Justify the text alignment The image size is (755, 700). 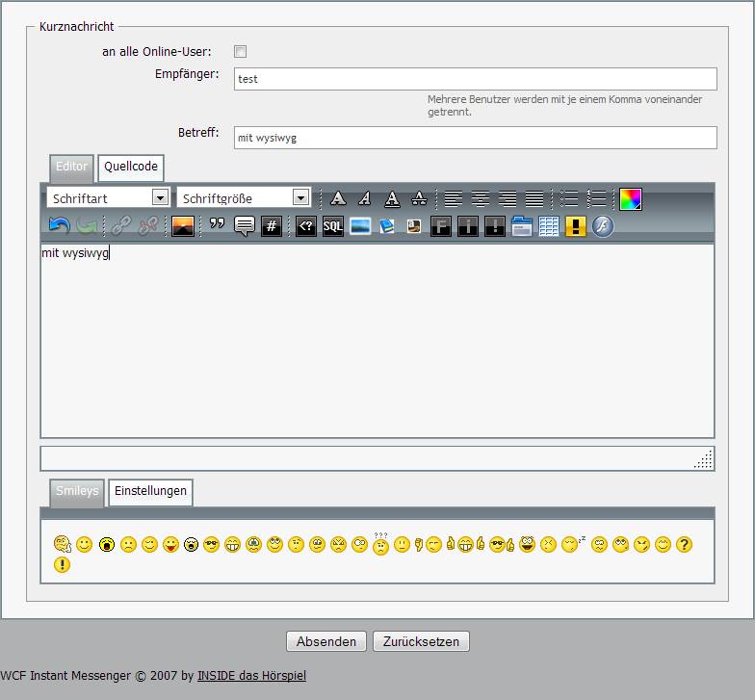[534, 198]
